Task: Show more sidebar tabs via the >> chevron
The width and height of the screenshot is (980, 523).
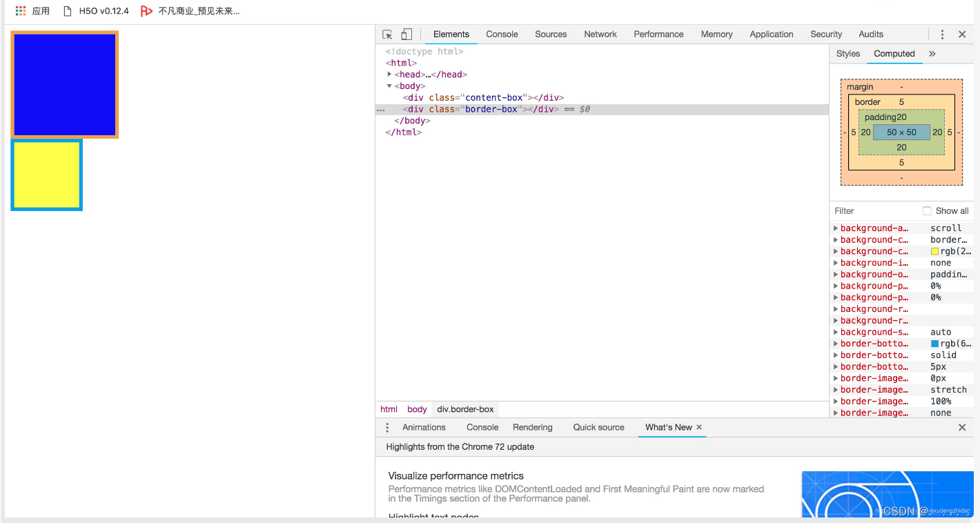Action: pos(932,54)
